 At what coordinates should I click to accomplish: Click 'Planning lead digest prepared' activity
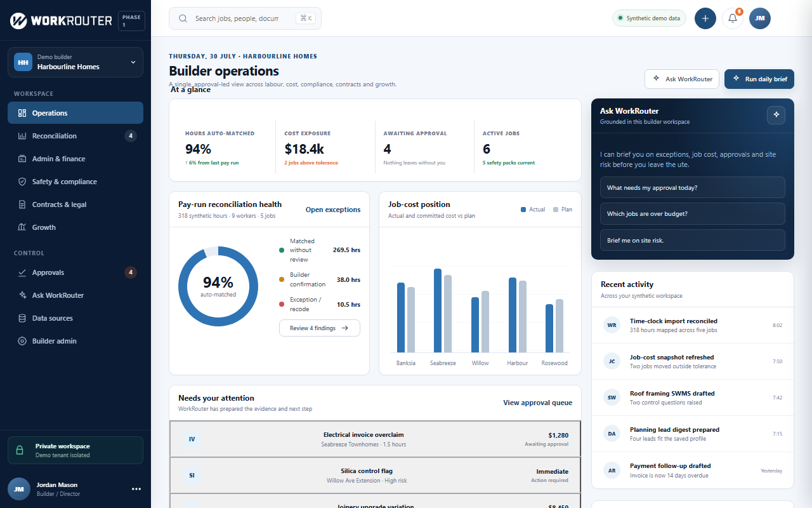(693, 434)
